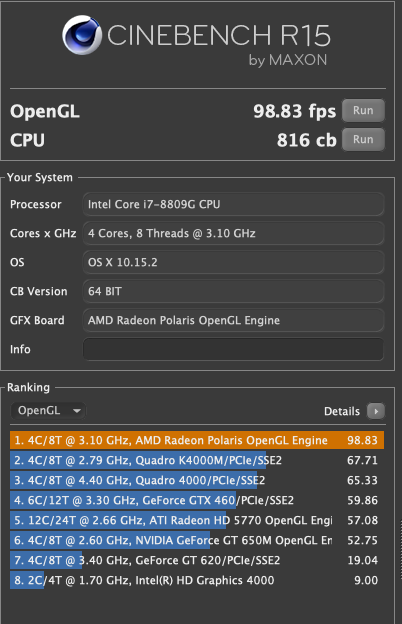The image size is (402, 624).
Task: Open ranking Details arrow button
Action: [x=376, y=411]
